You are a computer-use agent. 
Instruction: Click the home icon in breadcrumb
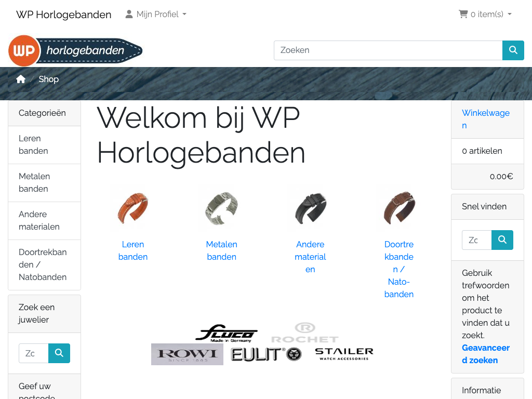tap(21, 79)
